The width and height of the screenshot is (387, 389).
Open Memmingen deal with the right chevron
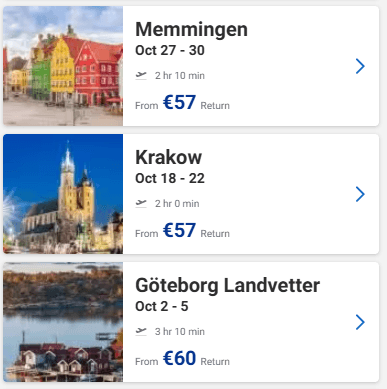[360, 66]
